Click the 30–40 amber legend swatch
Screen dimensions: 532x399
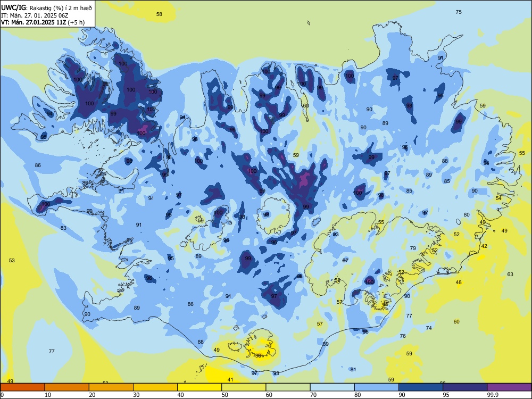click(155, 387)
